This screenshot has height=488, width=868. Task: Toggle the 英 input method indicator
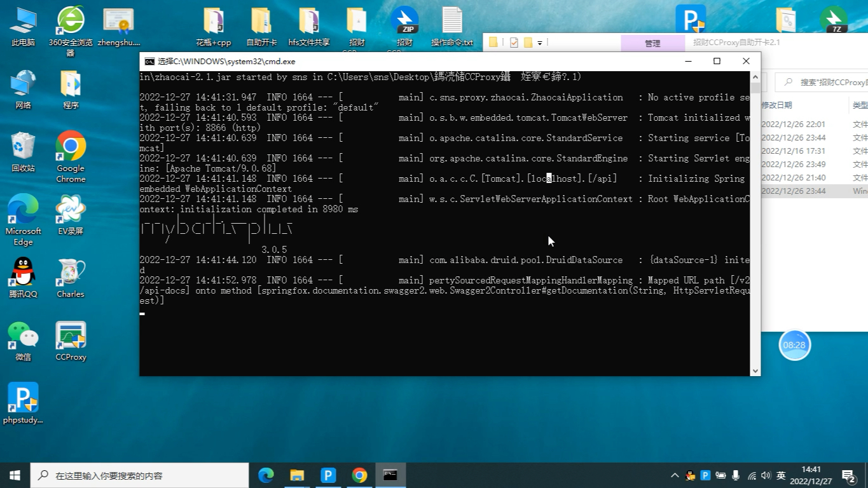(781, 475)
